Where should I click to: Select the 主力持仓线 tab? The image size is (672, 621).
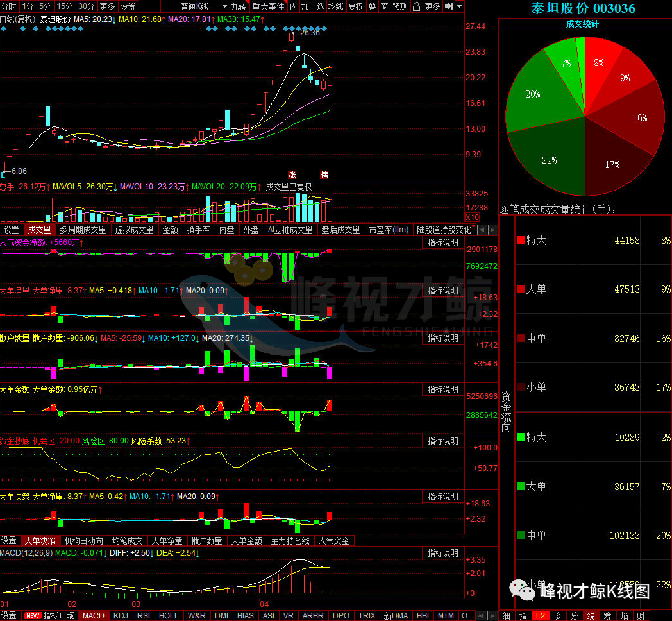(290, 541)
